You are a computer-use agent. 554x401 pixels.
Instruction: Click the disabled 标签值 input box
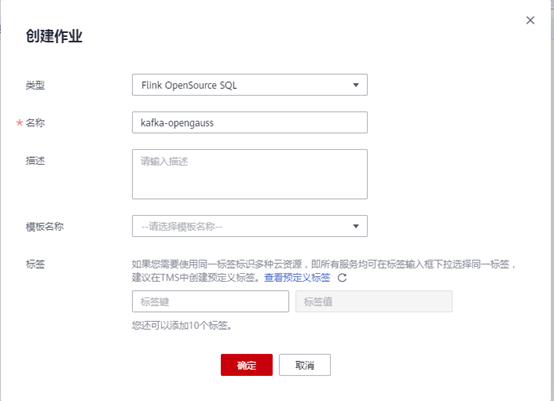click(374, 301)
